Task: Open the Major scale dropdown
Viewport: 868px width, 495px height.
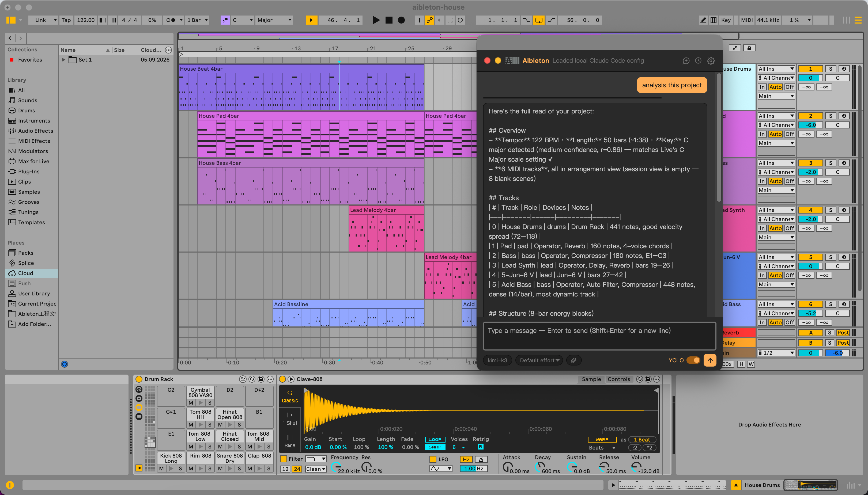Action: 274,20
